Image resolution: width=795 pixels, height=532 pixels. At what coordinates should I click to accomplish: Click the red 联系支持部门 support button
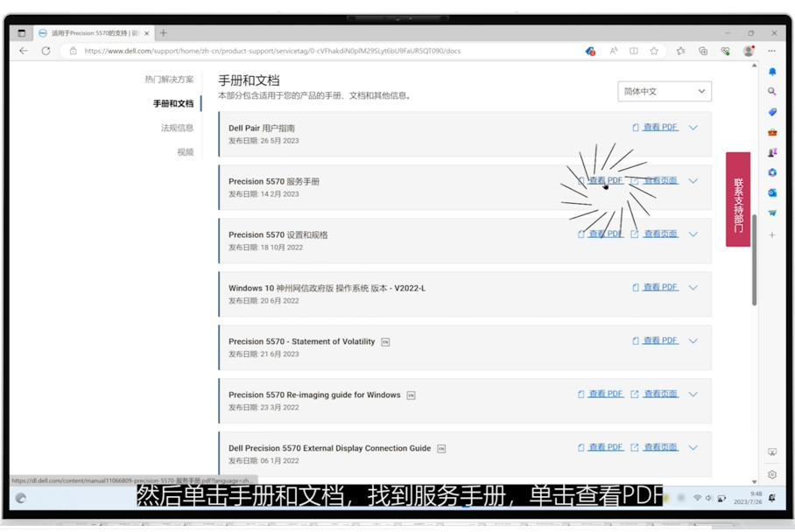click(x=736, y=200)
